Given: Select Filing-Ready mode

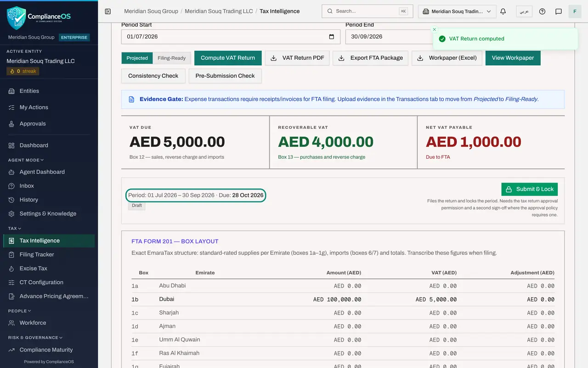Looking at the screenshot, I should point(172,58).
